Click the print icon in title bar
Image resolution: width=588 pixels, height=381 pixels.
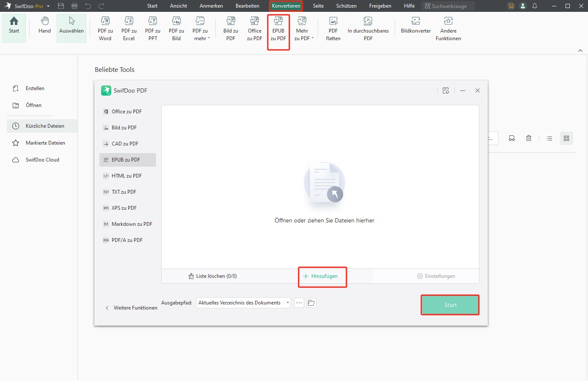pos(74,6)
